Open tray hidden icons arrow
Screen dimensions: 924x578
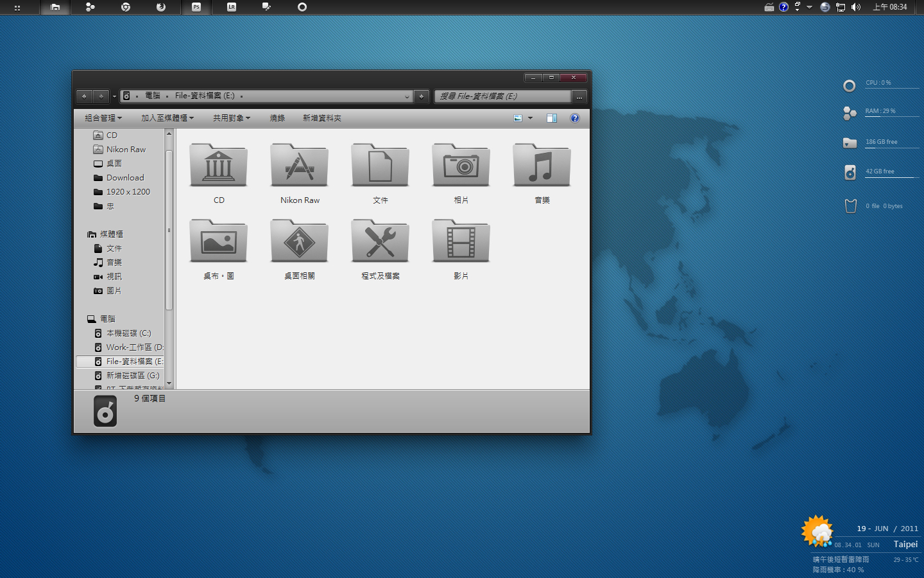[x=809, y=7]
